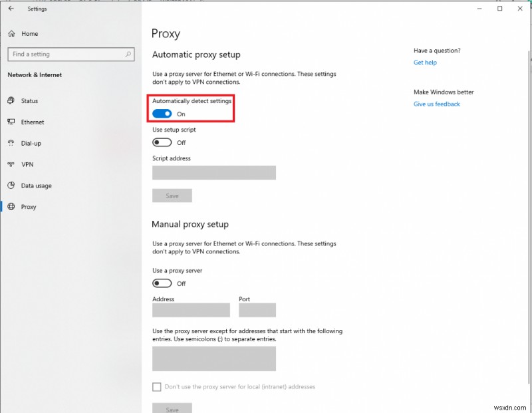Click the back arrow in title bar
The image size is (532, 413).
point(10,9)
